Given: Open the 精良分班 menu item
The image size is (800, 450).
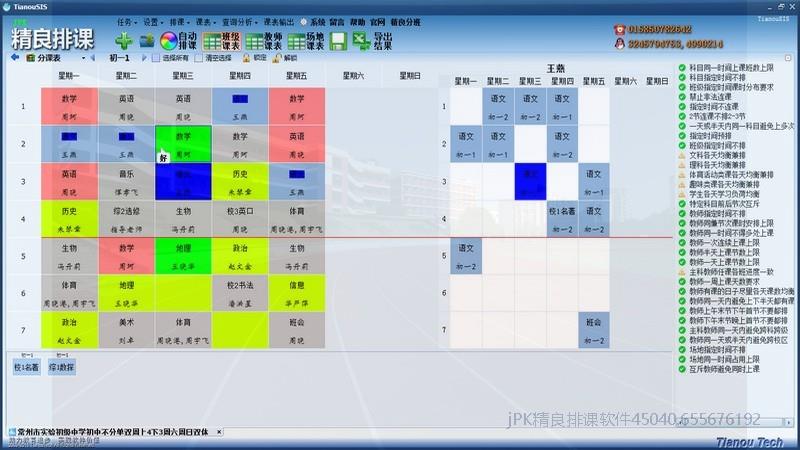Looking at the screenshot, I should tap(406, 22).
